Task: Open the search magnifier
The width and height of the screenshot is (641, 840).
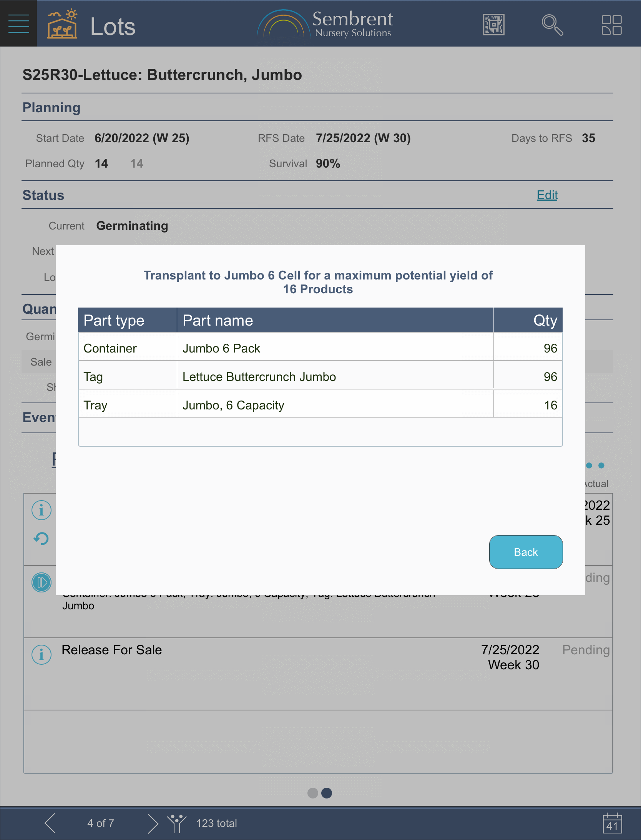Action: (552, 25)
